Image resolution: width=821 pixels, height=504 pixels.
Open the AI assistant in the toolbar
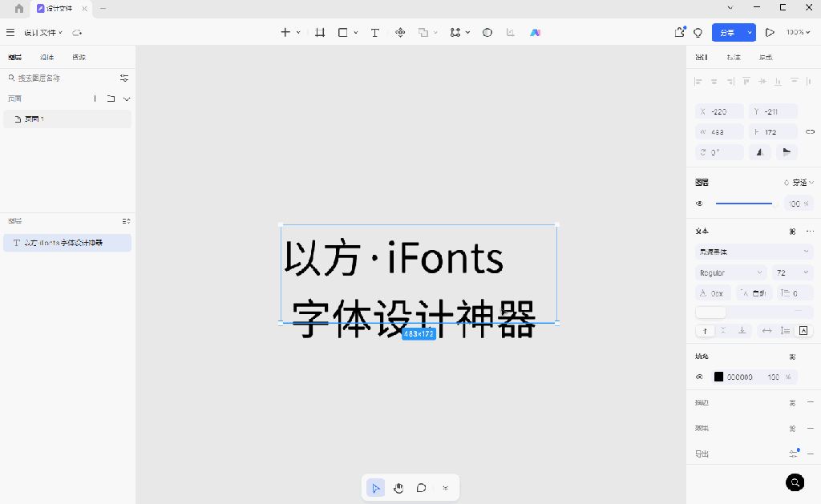click(535, 32)
